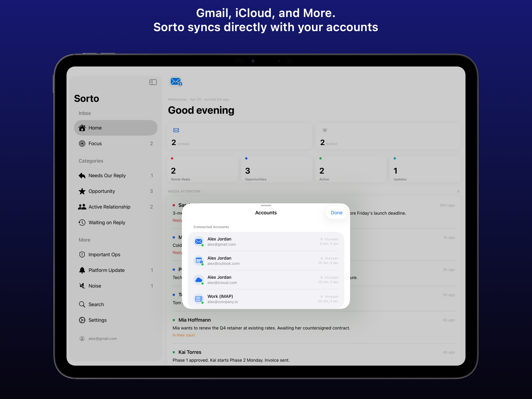Screen dimensions: 532x399
Task: Click the Home house icon
Action: click(x=82, y=128)
